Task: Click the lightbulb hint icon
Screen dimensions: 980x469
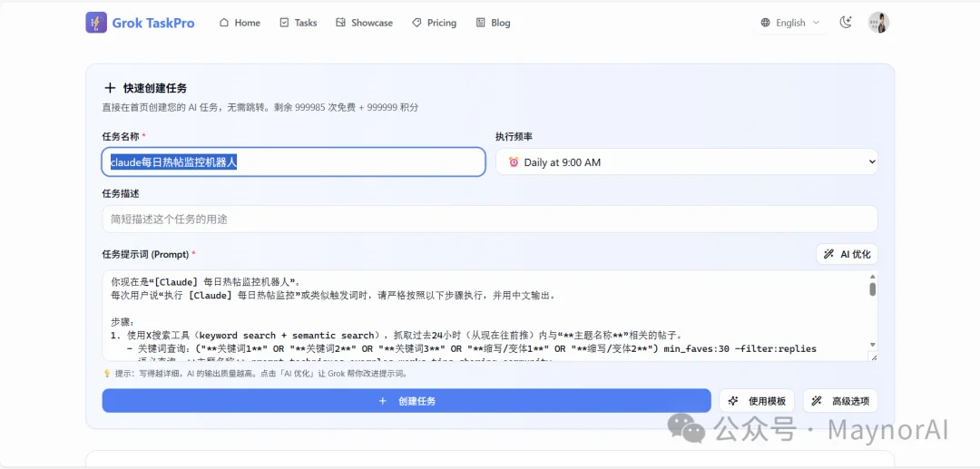Action: 107,374
